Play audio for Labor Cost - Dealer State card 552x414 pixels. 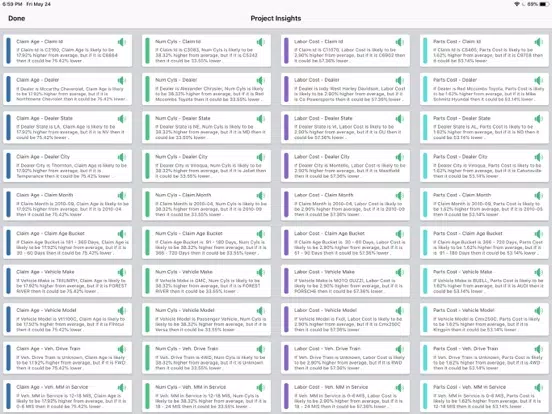pos(400,119)
